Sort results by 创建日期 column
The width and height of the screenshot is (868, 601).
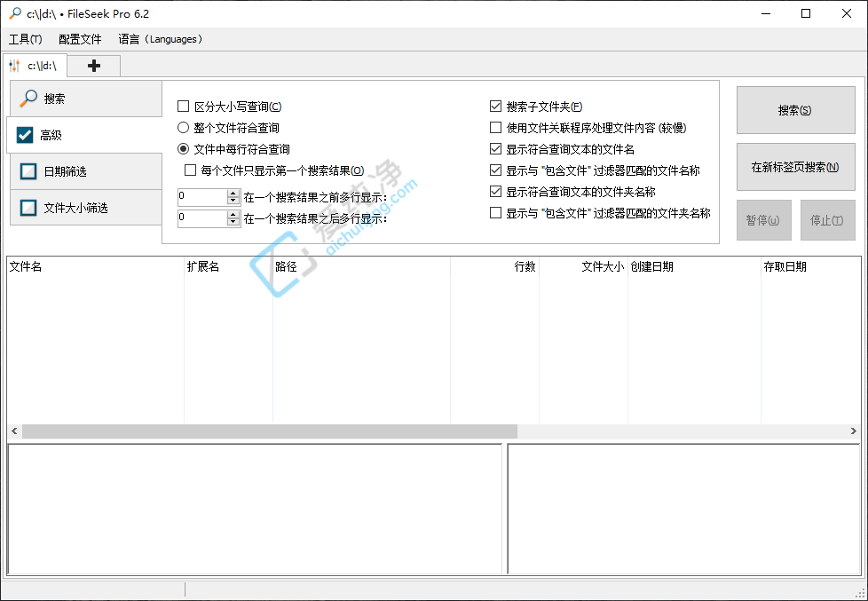694,266
